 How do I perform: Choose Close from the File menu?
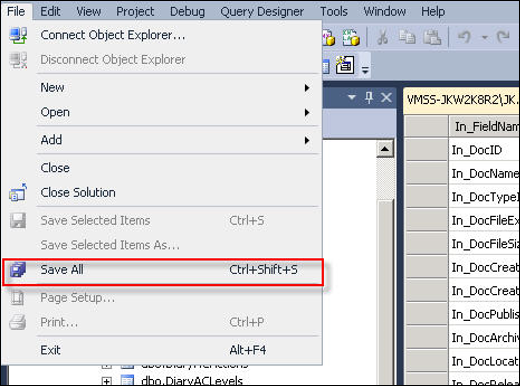(162, 168)
